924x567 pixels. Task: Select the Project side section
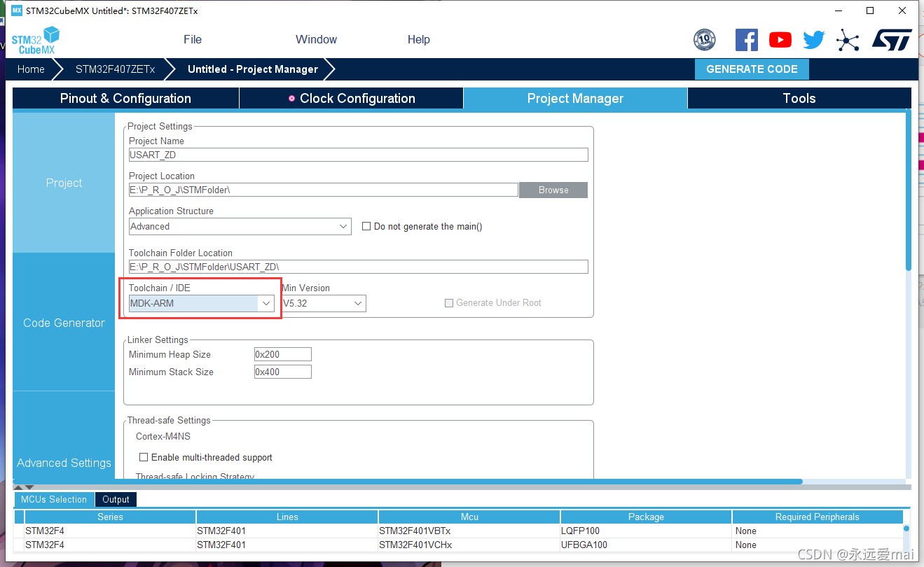click(64, 183)
